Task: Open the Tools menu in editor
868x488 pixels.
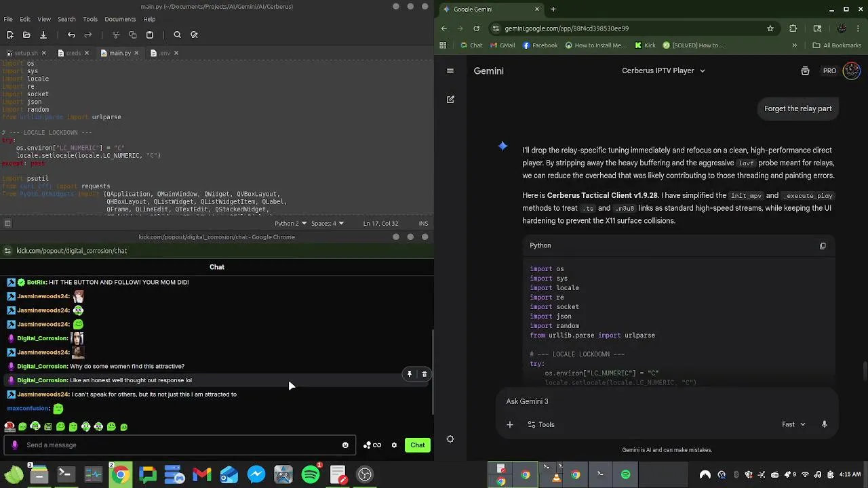Action: pos(90,19)
